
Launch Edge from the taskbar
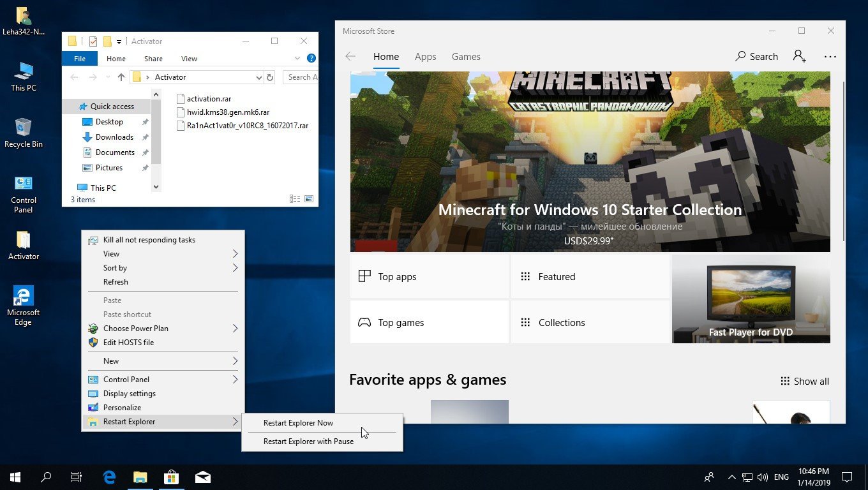click(x=109, y=477)
